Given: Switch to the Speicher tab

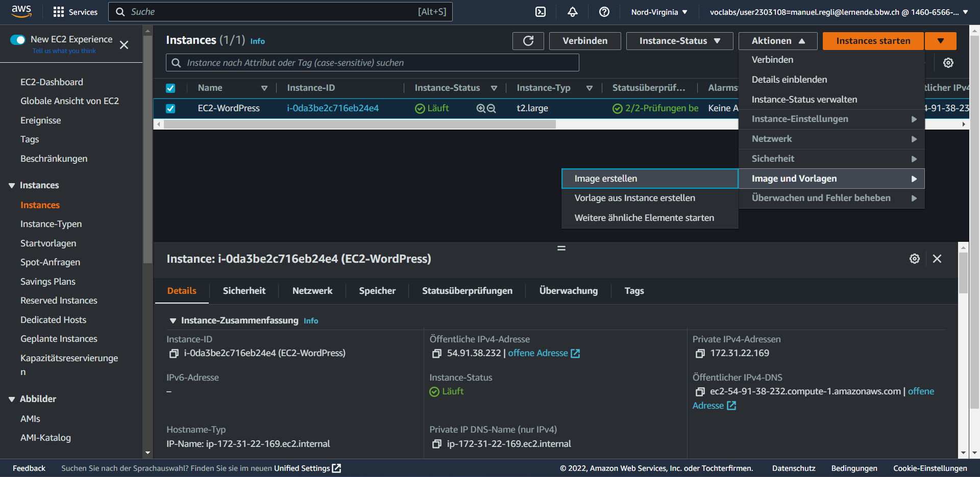Looking at the screenshot, I should 377,291.
